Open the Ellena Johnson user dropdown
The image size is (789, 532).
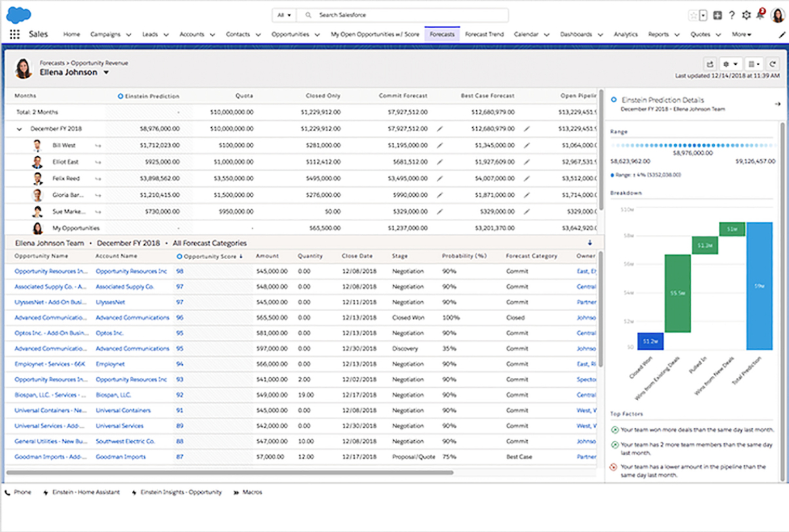click(106, 73)
